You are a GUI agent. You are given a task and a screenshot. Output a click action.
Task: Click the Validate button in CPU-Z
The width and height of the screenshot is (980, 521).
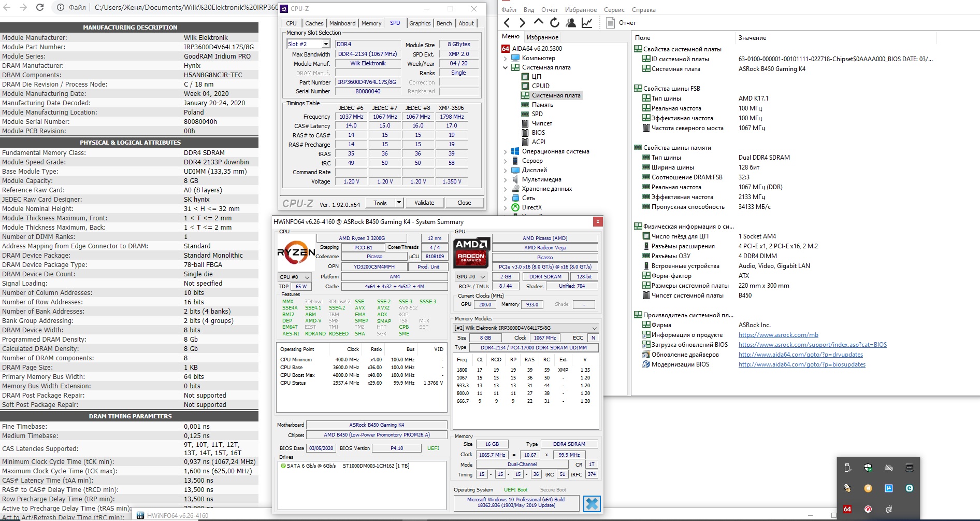(424, 203)
